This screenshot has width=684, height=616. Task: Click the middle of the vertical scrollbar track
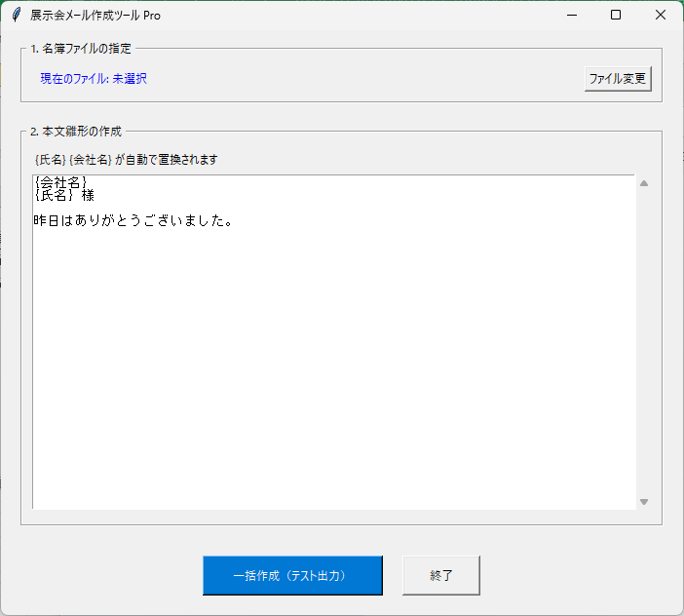point(643,341)
